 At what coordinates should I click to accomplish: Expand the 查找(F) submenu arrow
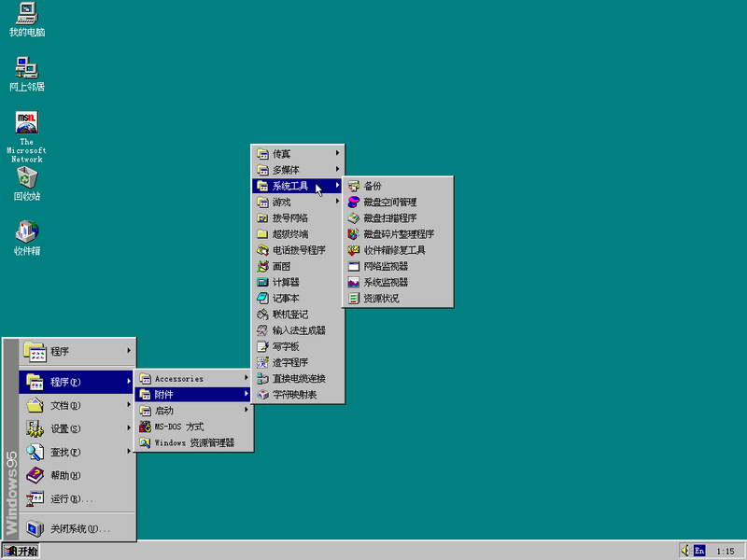[129, 451]
